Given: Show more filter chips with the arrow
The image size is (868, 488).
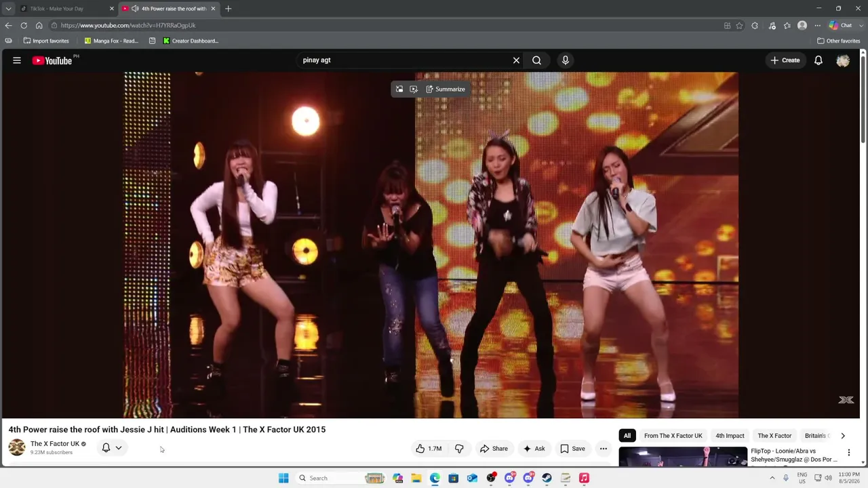Looking at the screenshot, I should tap(843, 436).
